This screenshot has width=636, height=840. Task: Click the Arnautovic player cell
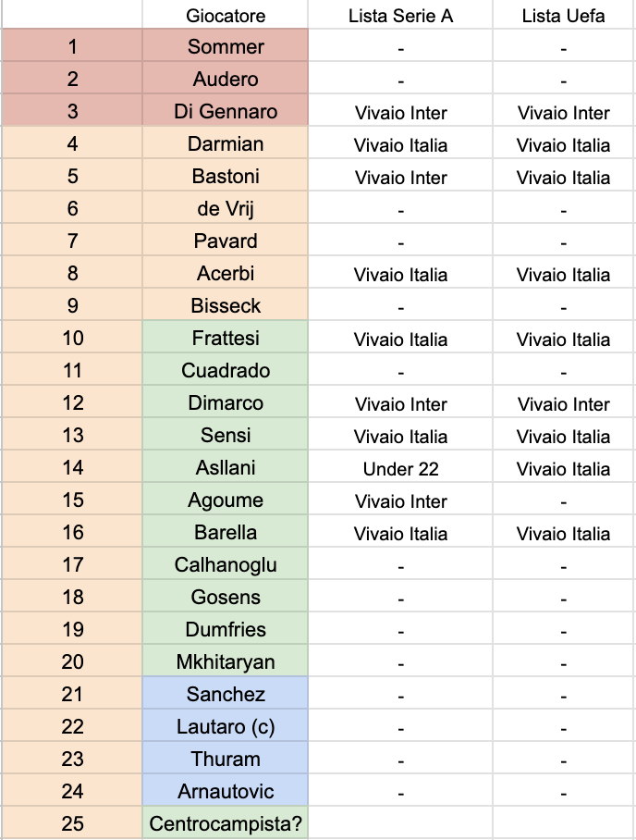point(225,792)
